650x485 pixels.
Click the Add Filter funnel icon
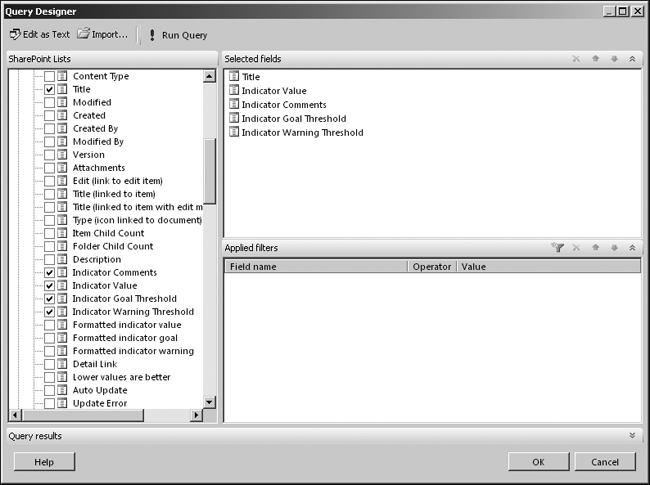(x=558, y=247)
